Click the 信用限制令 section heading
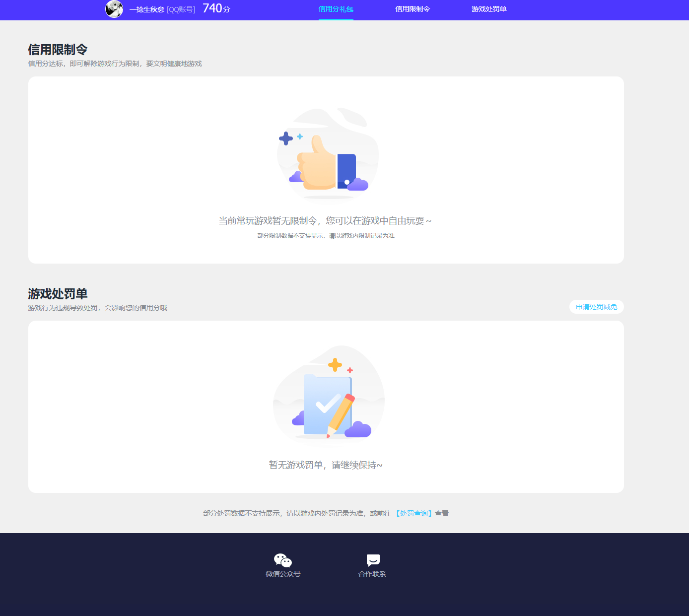Screen dimensions: 689x616 58,50
